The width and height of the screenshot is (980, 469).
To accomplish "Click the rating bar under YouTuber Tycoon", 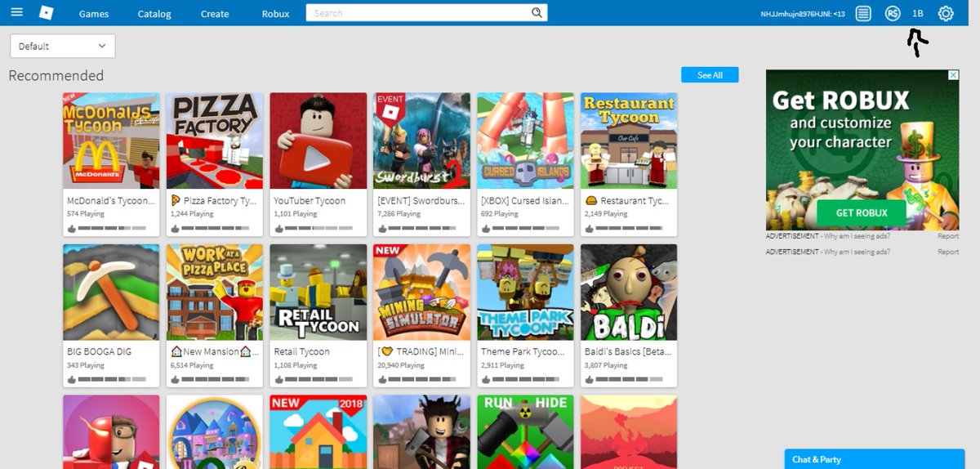I will click(319, 230).
